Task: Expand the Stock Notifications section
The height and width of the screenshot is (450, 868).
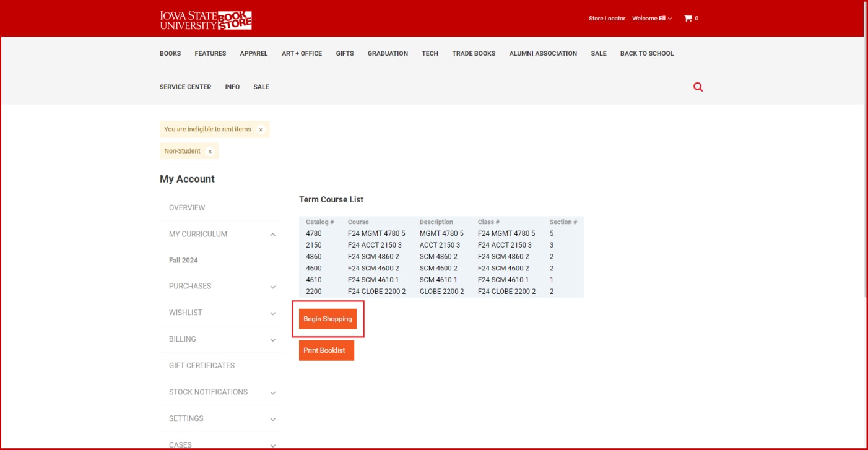Action: click(x=272, y=392)
